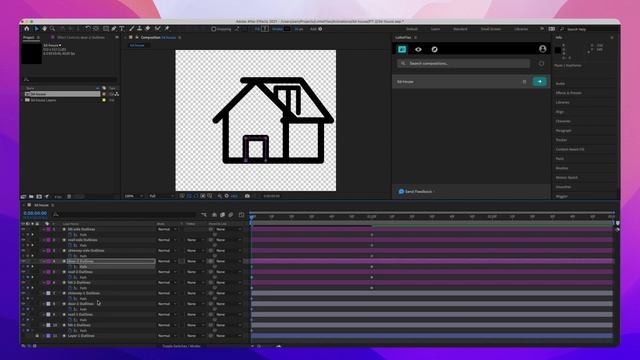Click label color square of left-side Outlines
640x360 pixels.
click(48, 229)
